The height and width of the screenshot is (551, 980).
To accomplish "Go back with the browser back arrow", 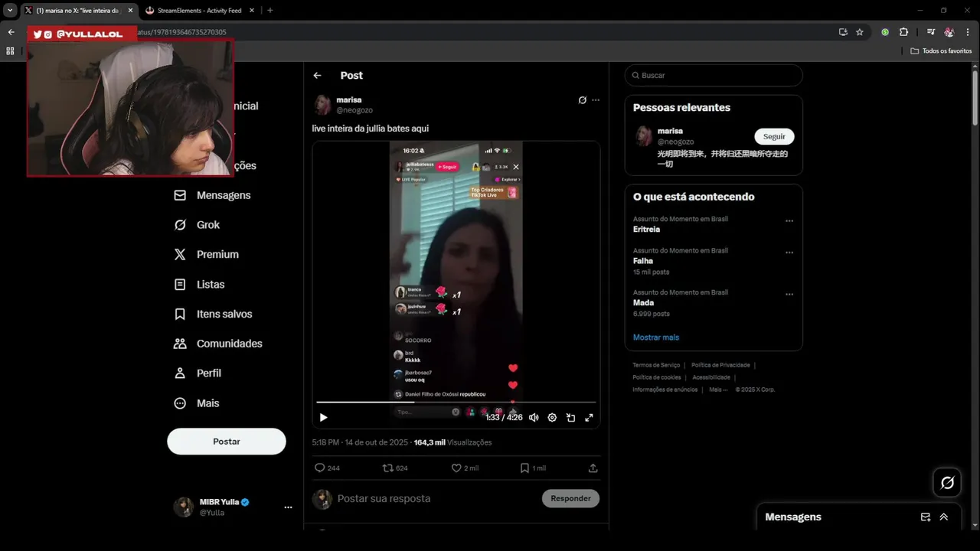I will click(x=11, y=32).
